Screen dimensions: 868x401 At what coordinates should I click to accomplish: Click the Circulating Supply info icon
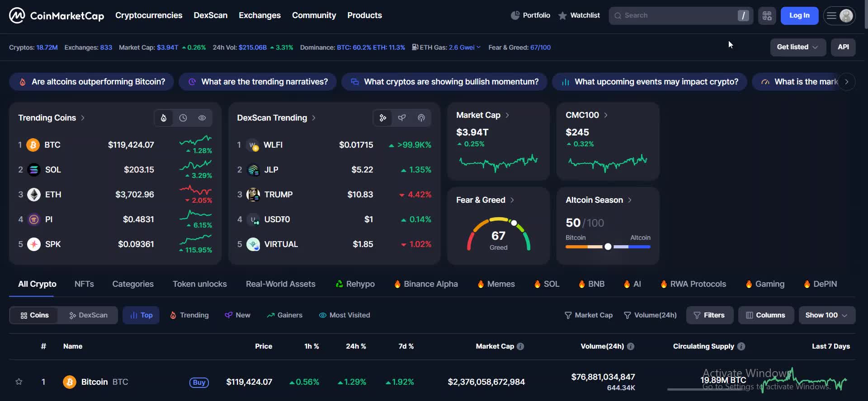pyautogui.click(x=741, y=346)
